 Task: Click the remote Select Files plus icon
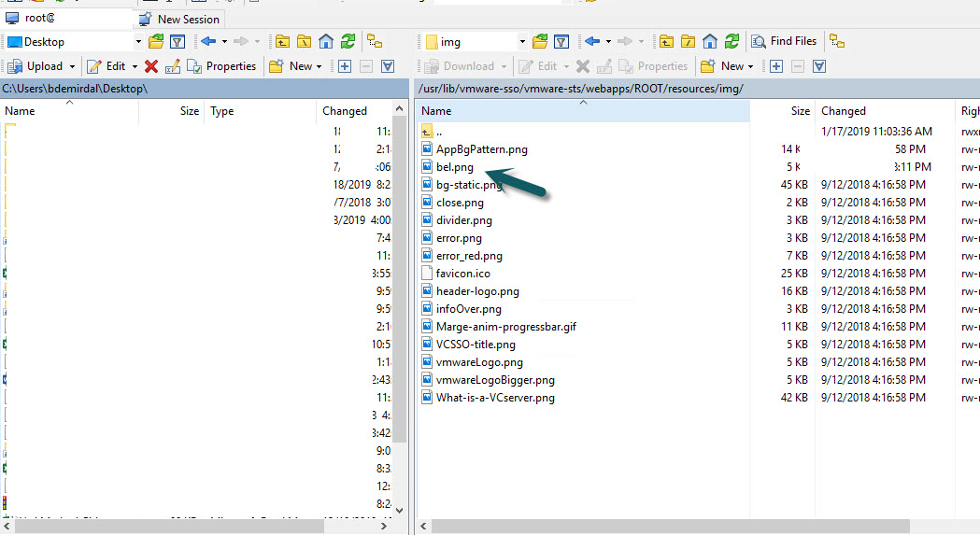[775, 66]
